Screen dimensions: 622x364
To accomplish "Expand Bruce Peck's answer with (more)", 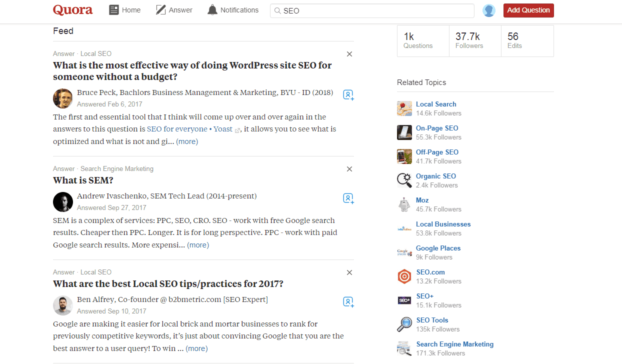I will coord(187,141).
